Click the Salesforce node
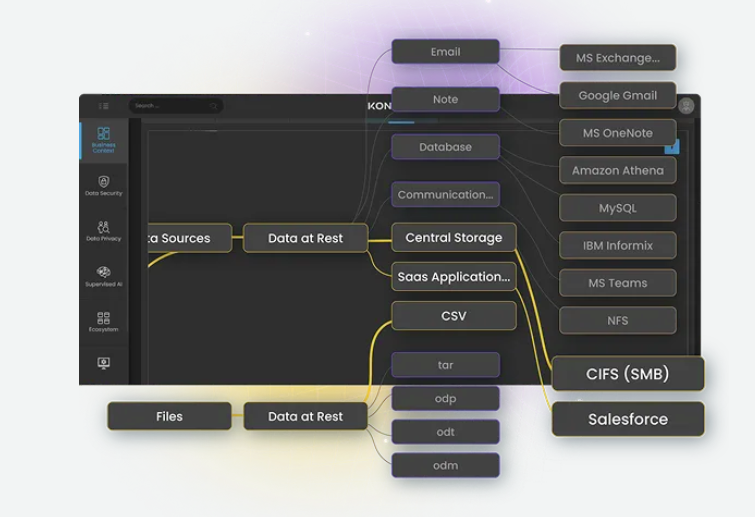 [627, 419]
